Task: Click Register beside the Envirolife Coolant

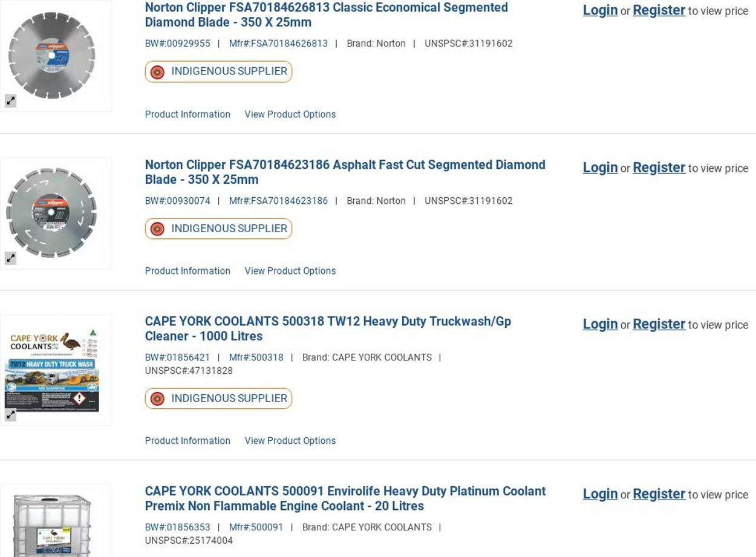Action: 659,494
